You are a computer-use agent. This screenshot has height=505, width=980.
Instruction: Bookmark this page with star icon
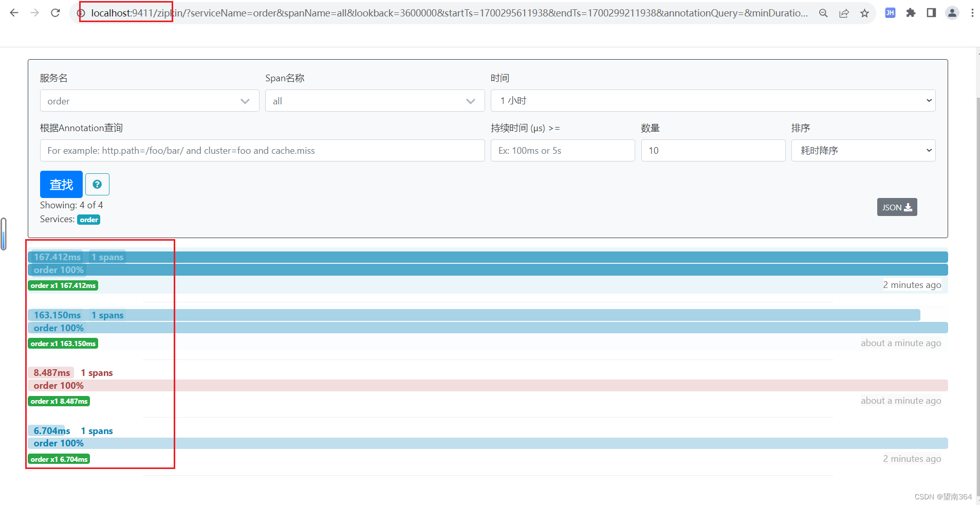864,13
